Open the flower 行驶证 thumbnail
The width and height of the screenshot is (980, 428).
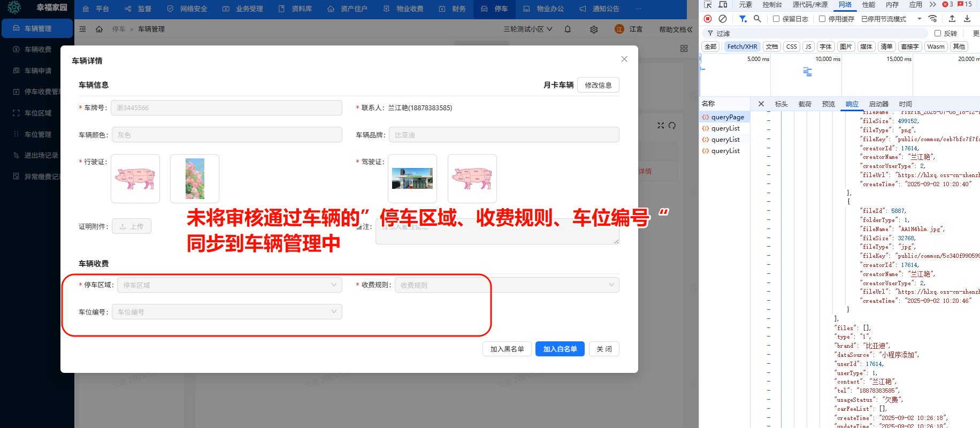point(195,179)
